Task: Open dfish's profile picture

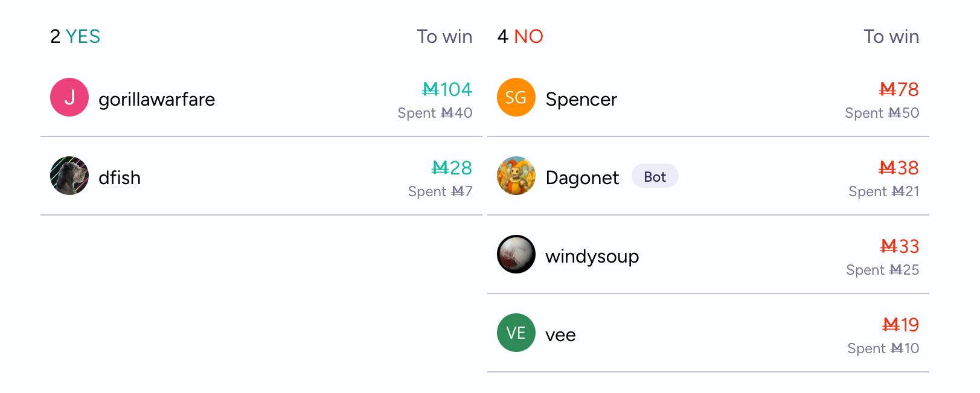Action: point(69,176)
